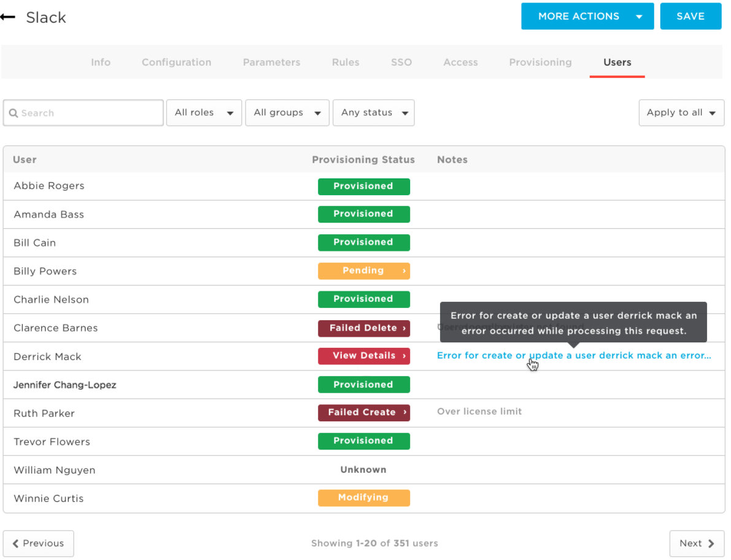
Task: Click the Notes column header
Action: pos(452,160)
